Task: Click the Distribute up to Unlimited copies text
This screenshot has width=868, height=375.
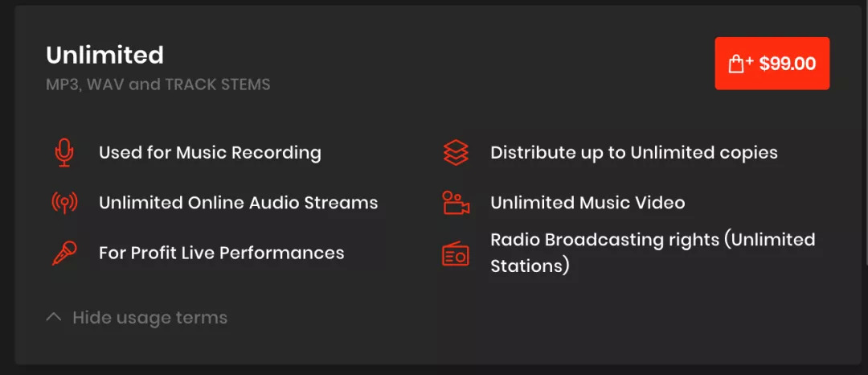Action: (634, 153)
